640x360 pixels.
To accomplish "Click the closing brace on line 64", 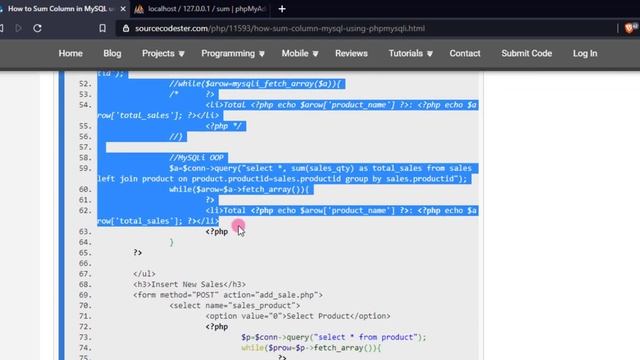I will pos(171,242).
